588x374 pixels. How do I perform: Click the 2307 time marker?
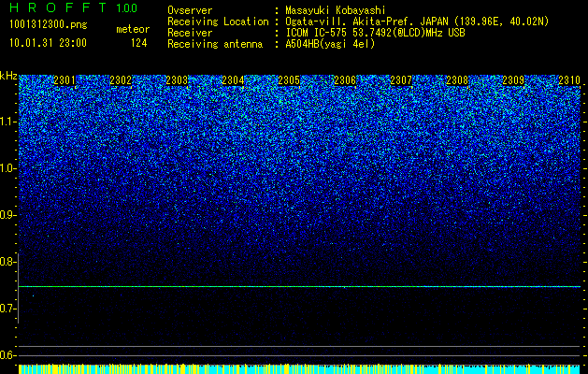(401, 80)
